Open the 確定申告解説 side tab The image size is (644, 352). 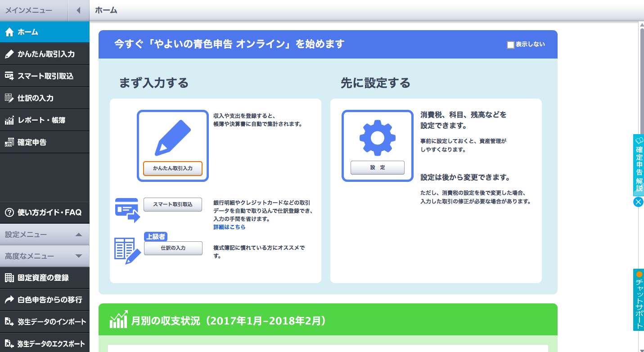point(639,165)
